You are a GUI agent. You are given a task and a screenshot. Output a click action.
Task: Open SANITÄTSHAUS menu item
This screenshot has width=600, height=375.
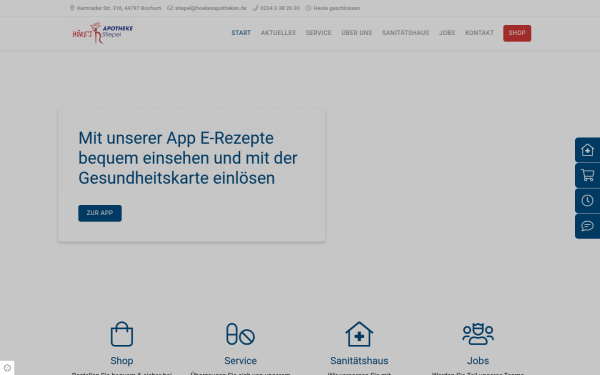click(x=405, y=33)
